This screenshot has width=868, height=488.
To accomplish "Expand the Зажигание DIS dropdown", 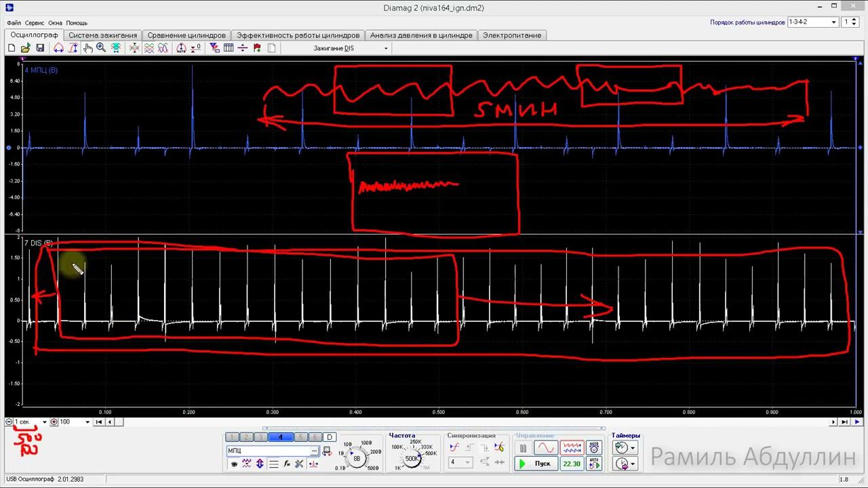I will point(386,48).
